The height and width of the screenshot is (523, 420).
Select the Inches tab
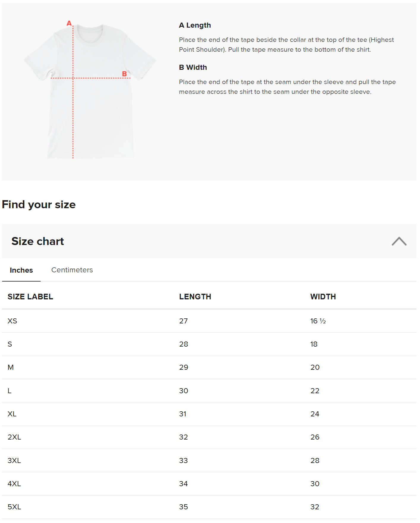pos(21,270)
